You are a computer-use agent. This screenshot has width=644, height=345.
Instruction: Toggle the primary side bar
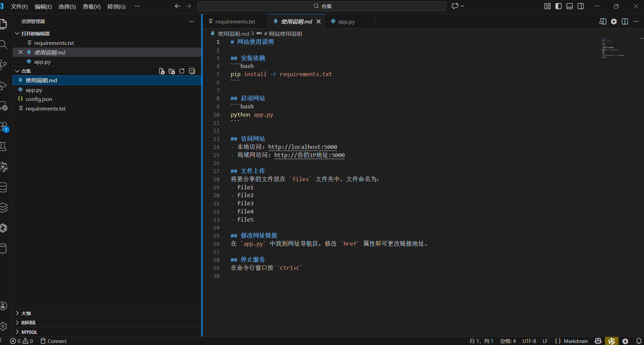tap(559, 6)
